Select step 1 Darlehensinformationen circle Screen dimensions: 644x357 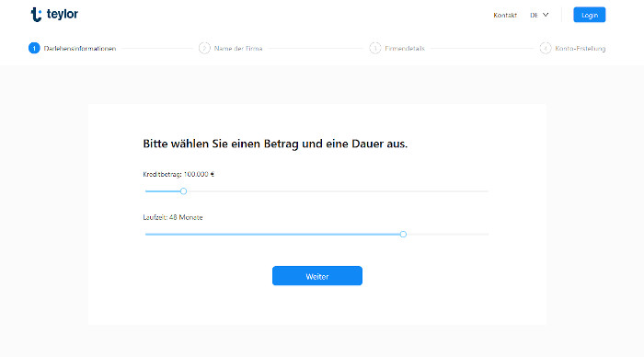[x=34, y=48]
